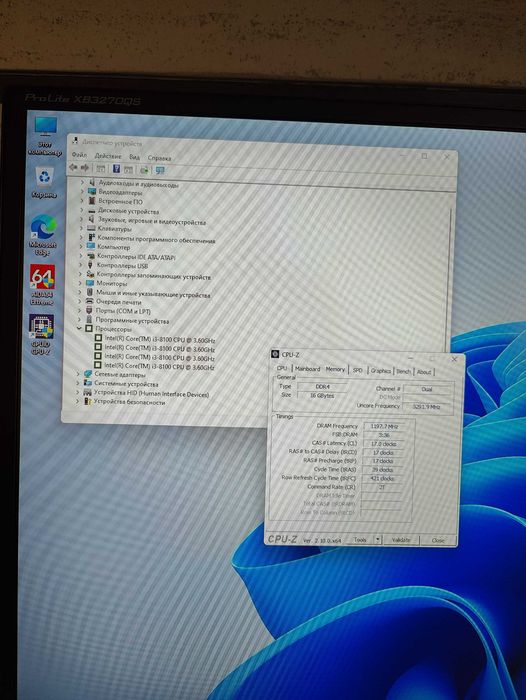526x700 pixels.
Task: Click the Uncore Frequency value field
Action: point(427,407)
